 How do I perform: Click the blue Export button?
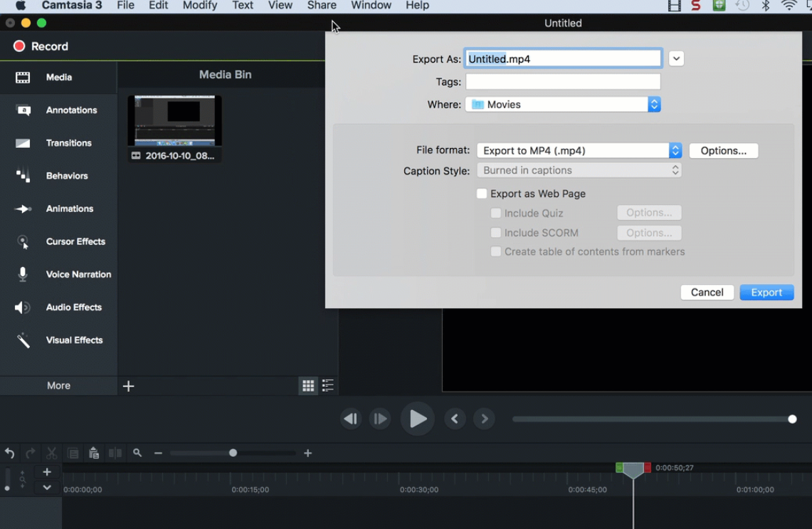coord(766,292)
